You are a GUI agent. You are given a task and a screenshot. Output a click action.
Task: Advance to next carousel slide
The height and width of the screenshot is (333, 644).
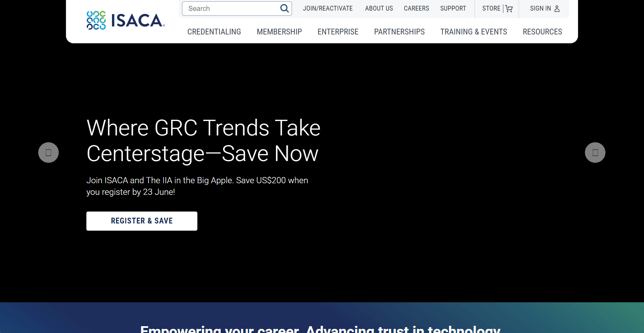coord(595,153)
